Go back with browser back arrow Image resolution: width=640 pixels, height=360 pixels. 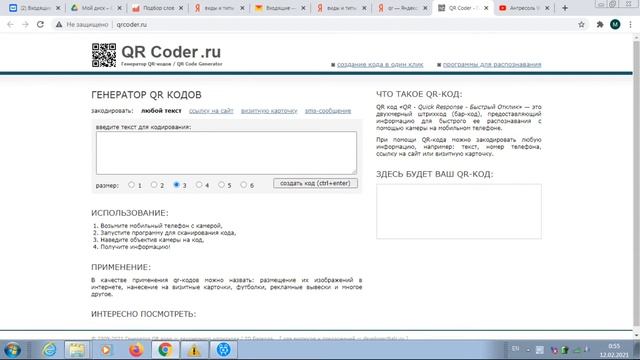[10, 24]
